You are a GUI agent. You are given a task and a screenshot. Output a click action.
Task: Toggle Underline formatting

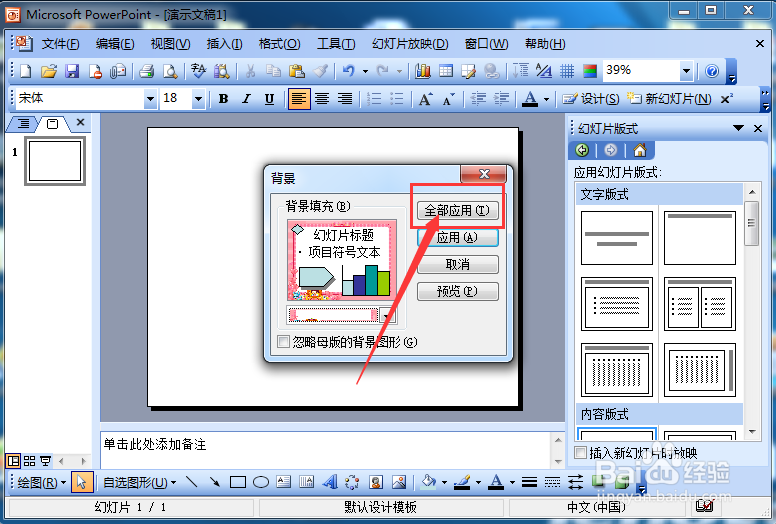(269, 99)
